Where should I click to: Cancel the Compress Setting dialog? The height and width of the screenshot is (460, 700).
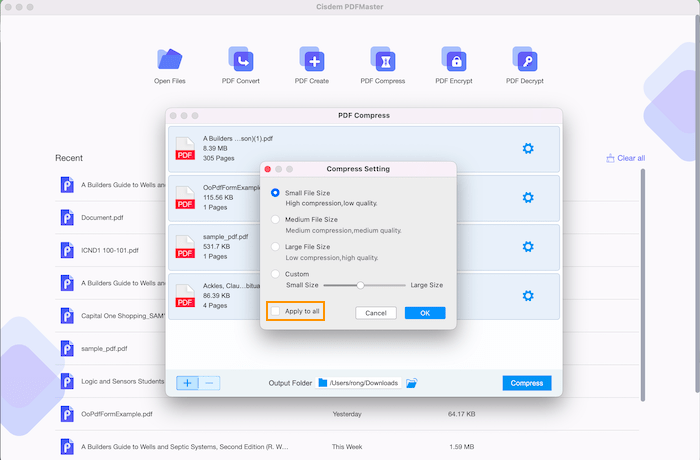click(x=376, y=313)
